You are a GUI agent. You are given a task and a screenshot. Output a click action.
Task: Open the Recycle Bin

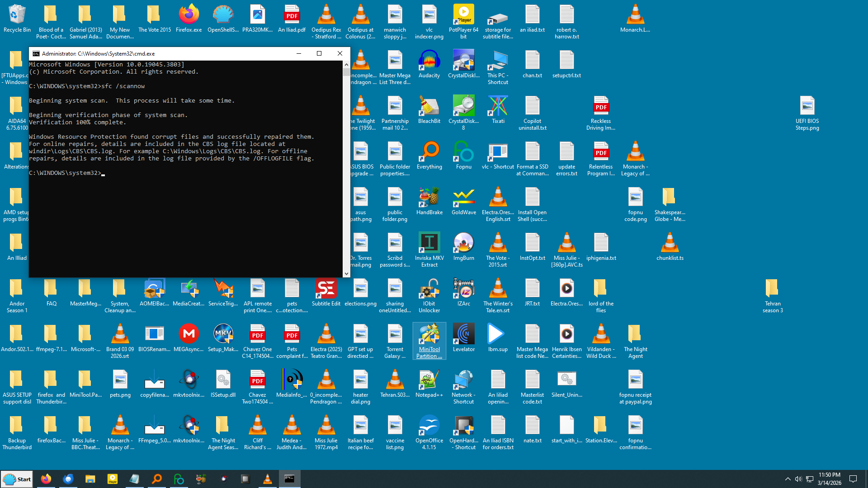(x=17, y=15)
